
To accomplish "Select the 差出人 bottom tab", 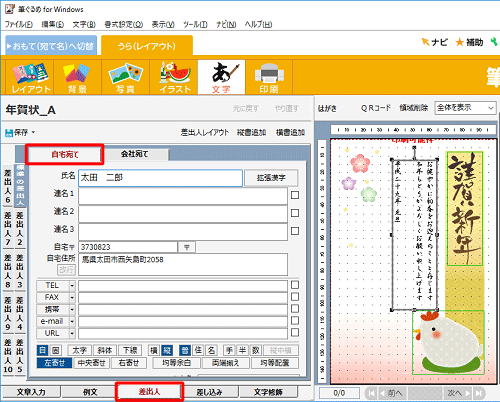I will [x=150, y=392].
